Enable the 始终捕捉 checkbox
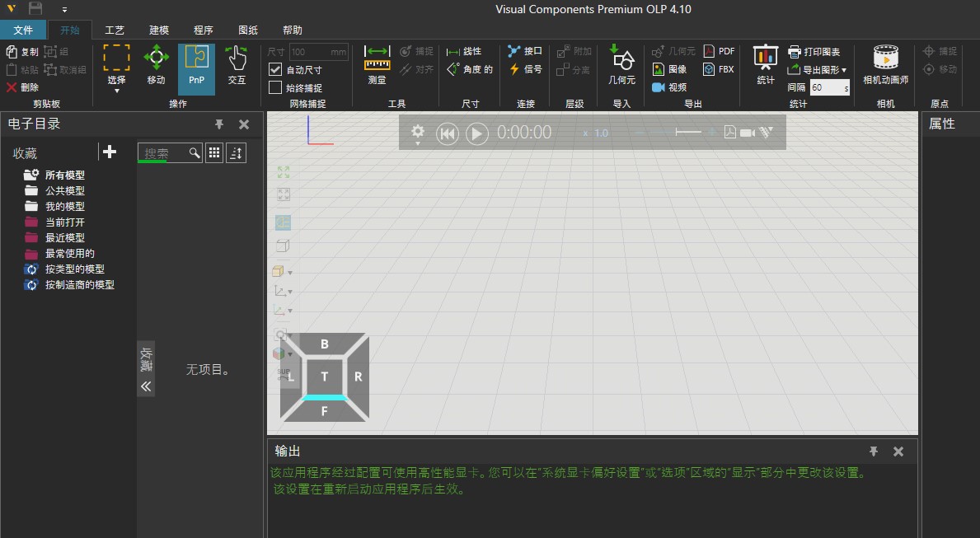 click(x=276, y=87)
